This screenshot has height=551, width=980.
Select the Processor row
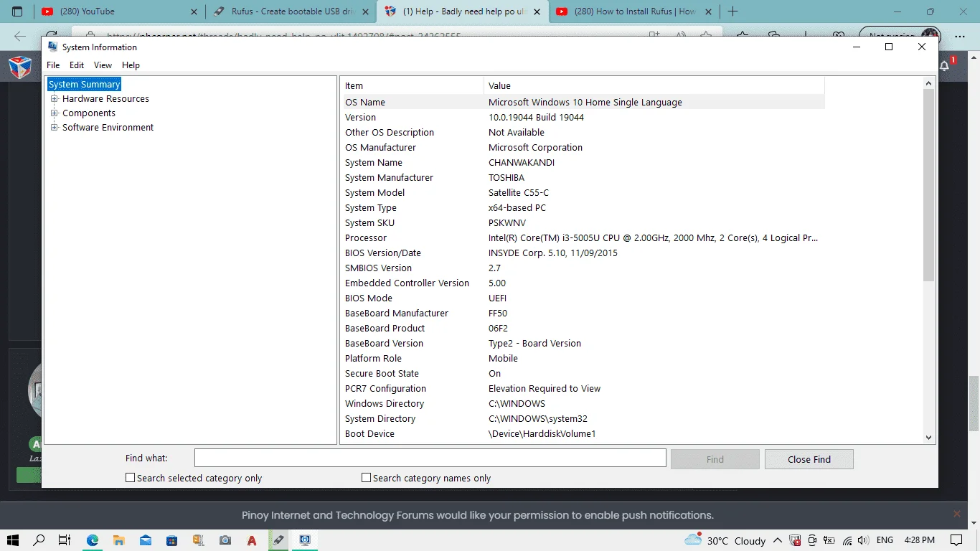click(584, 238)
